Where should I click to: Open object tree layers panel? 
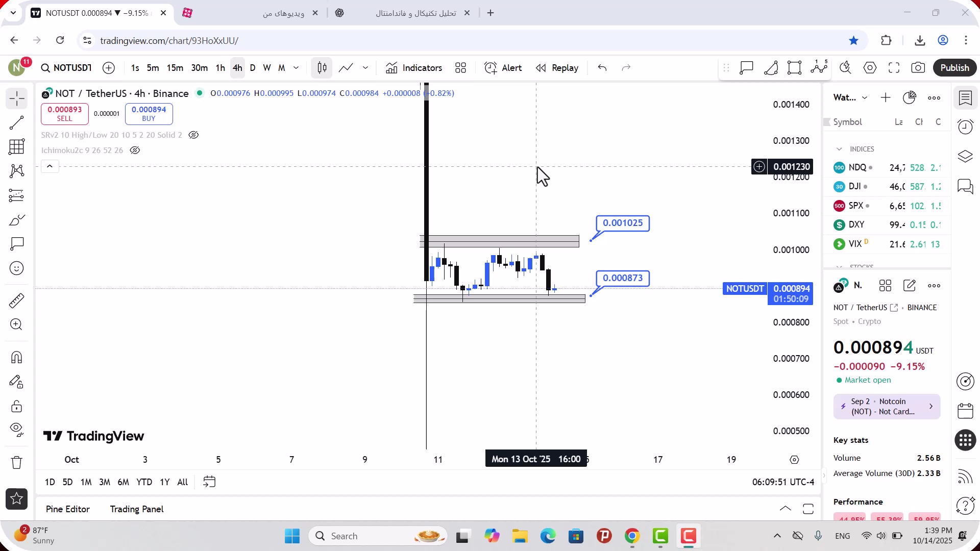click(965, 156)
